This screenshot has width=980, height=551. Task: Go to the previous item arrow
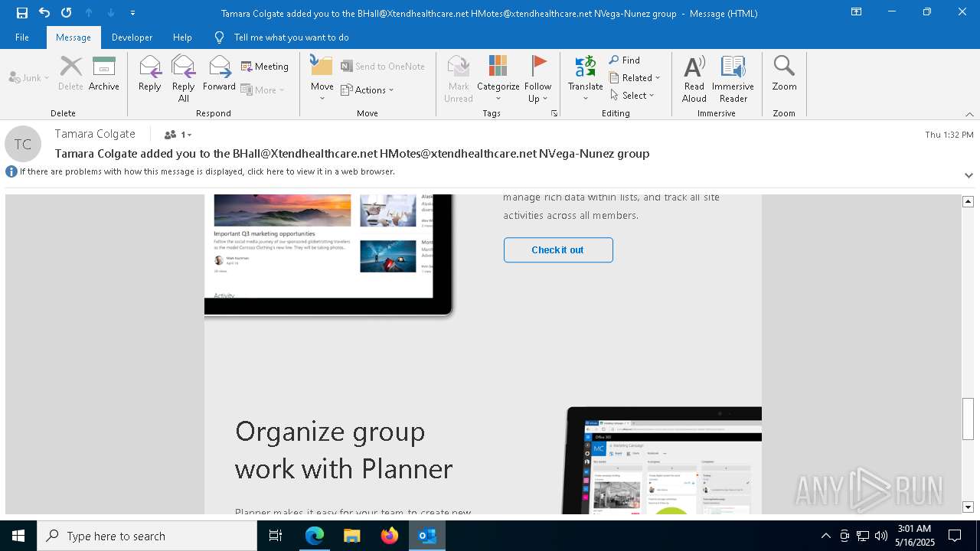pos(89,12)
